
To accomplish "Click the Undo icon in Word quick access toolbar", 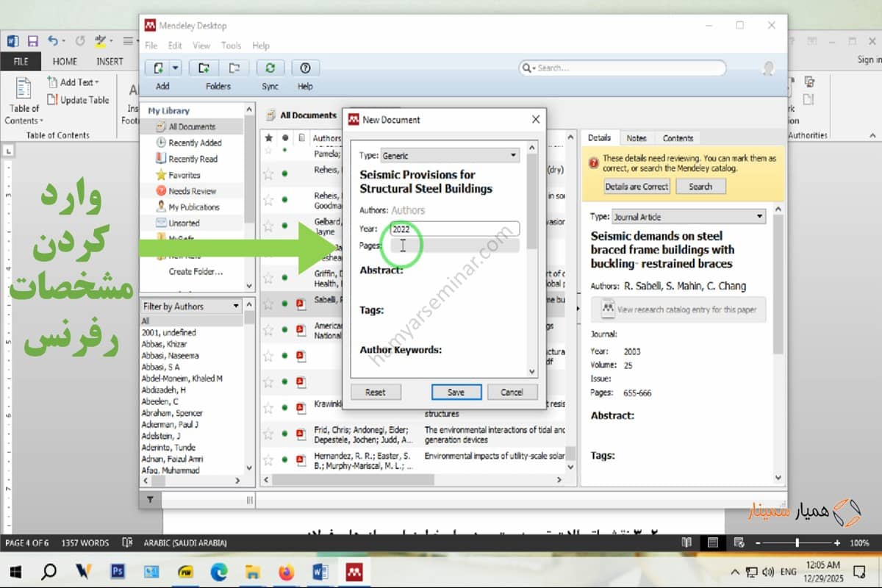I will [x=53, y=41].
